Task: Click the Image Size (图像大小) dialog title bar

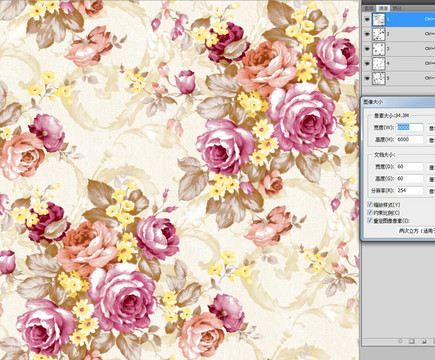Action: coord(398,102)
